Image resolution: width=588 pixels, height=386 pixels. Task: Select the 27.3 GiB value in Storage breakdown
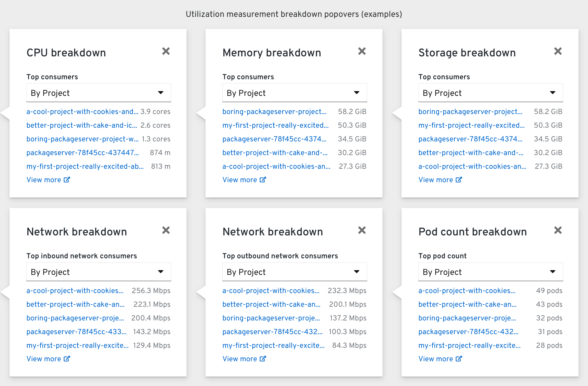click(x=548, y=166)
